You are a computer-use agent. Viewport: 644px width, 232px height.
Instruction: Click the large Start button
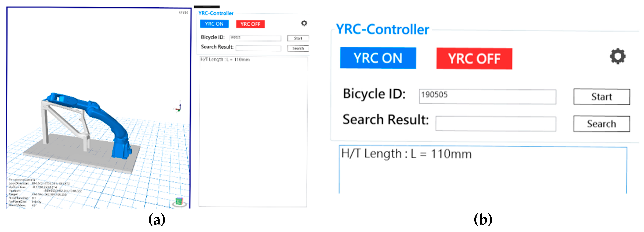click(601, 97)
